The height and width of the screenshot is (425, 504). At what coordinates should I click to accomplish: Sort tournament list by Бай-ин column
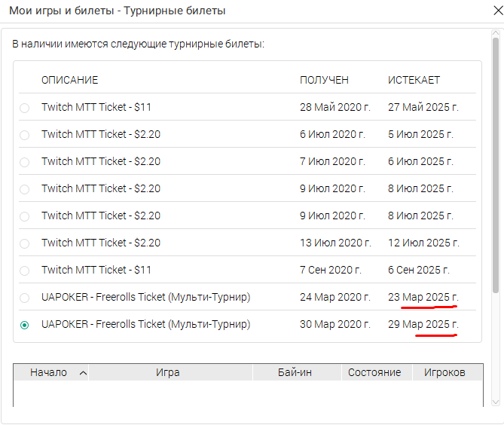coord(297,372)
